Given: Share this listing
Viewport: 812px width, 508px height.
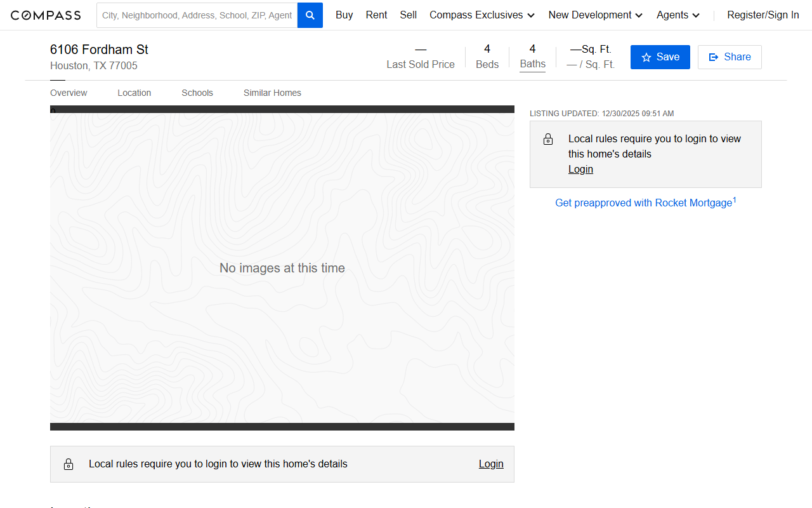Looking at the screenshot, I should (730, 57).
